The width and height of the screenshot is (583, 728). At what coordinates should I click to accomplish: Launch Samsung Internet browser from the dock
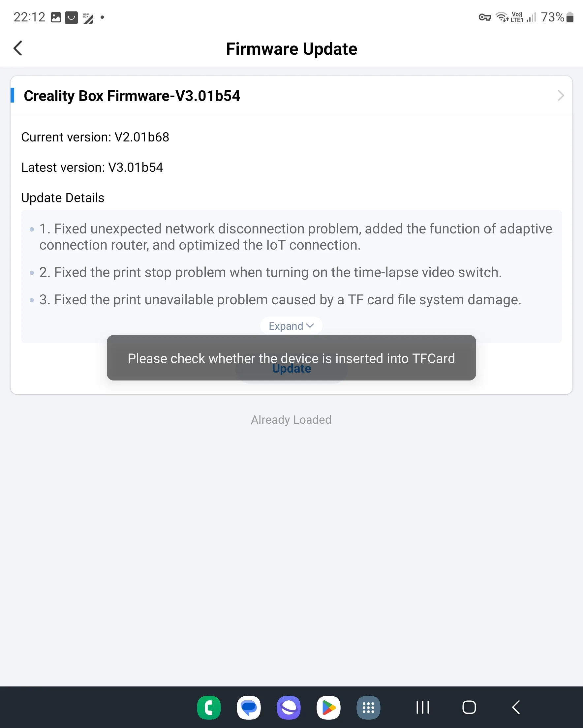(x=289, y=708)
